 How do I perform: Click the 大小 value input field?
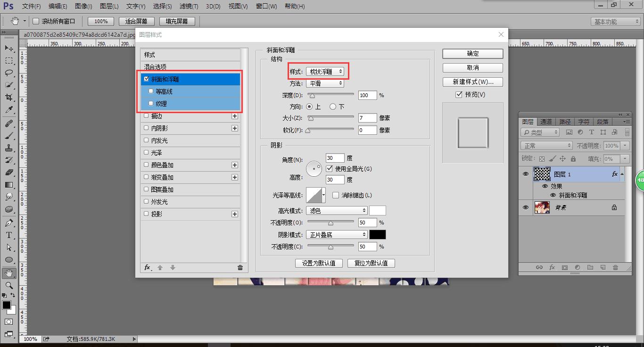(367, 117)
